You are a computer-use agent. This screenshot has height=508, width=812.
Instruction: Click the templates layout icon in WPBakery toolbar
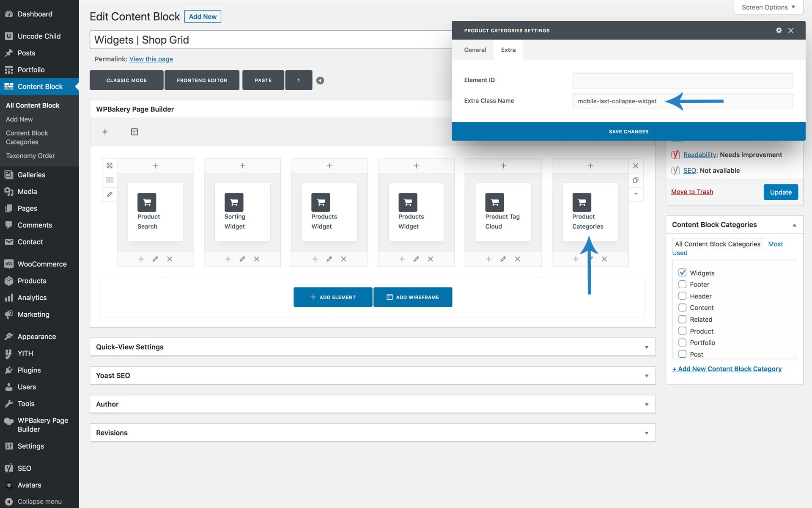tap(134, 132)
